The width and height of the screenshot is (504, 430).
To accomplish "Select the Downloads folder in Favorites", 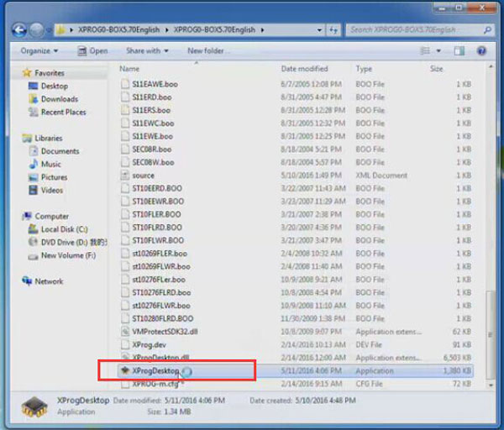I will pos(59,99).
